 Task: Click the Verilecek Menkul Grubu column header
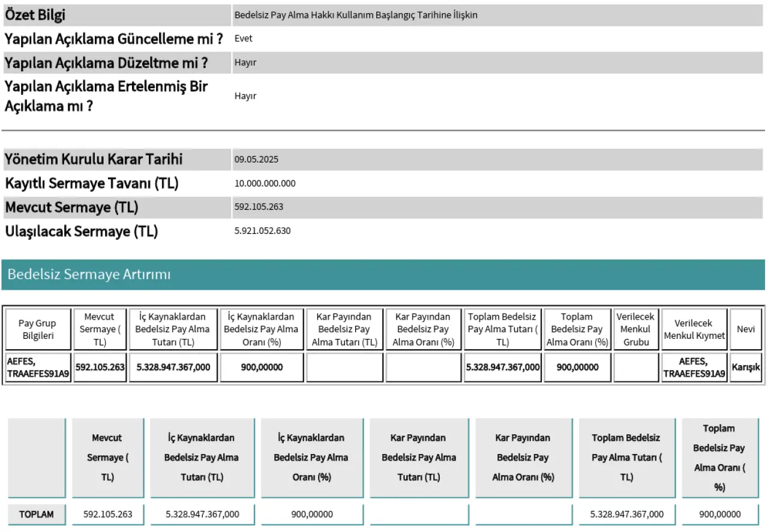coord(636,329)
